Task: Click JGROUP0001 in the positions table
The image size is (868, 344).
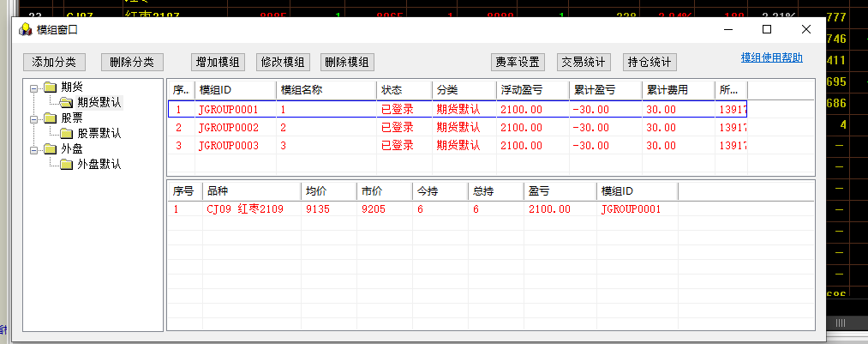Action: click(x=631, y=208)
